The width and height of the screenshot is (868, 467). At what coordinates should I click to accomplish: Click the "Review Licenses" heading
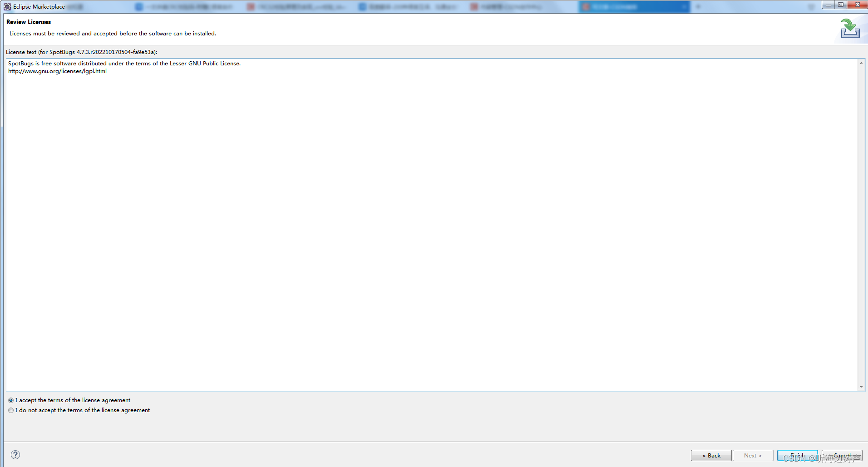29,22
